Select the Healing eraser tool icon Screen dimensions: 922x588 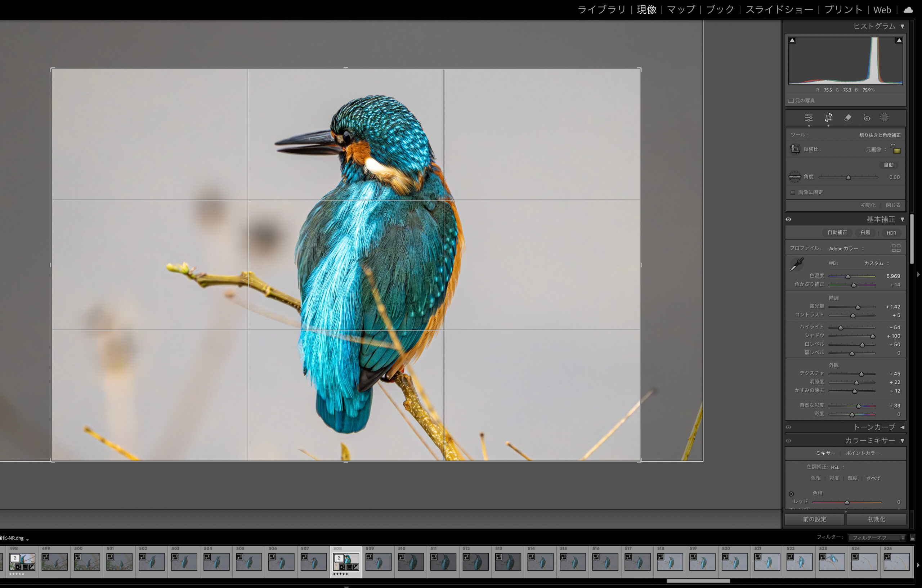848,118
